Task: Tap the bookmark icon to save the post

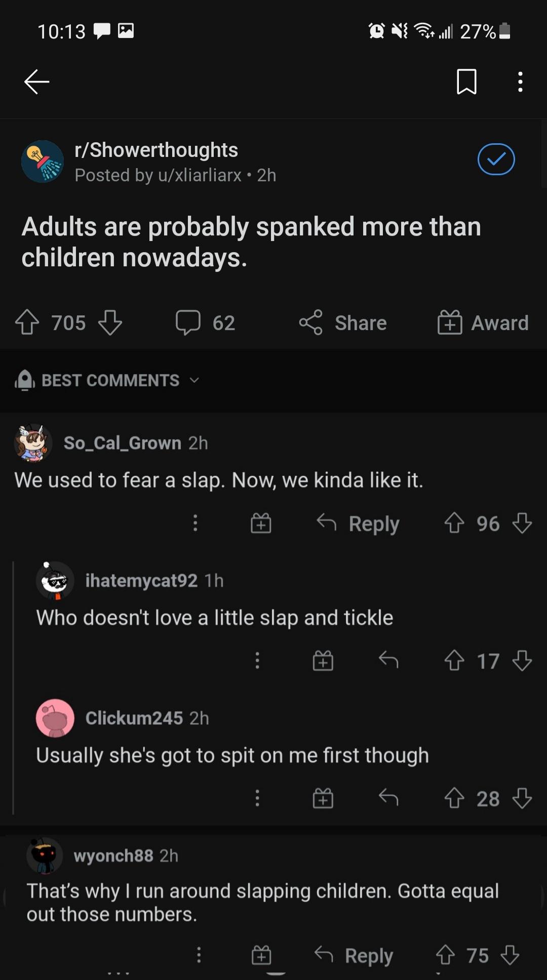Action: [x=467, y=82]
